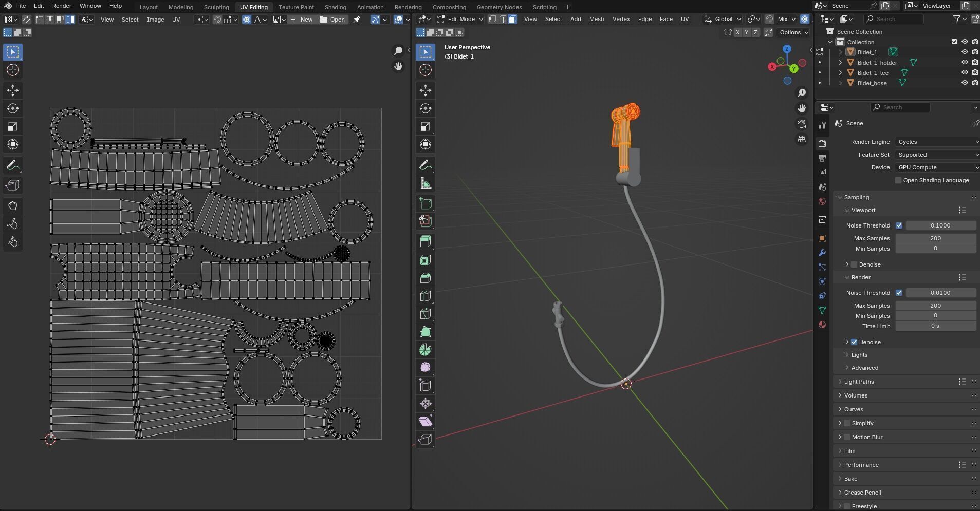
Task: Click the outliner Search field
Action: coord(894,19)
